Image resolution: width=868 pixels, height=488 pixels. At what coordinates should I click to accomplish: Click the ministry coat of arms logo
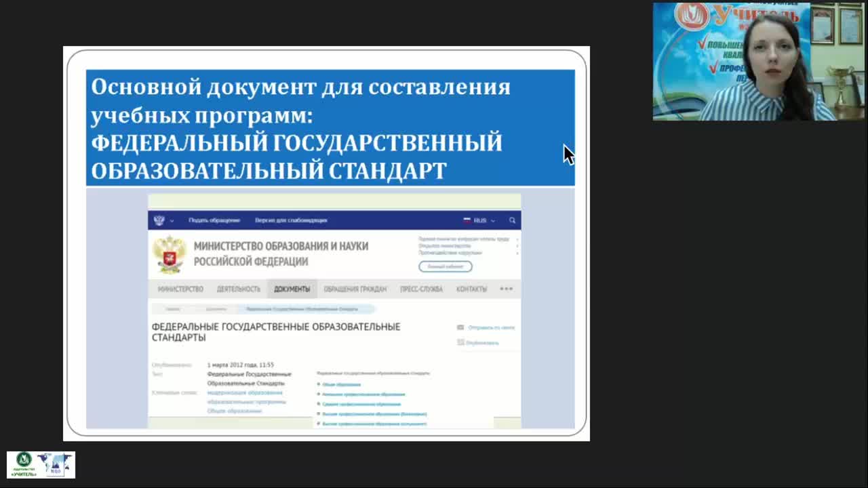169,254
